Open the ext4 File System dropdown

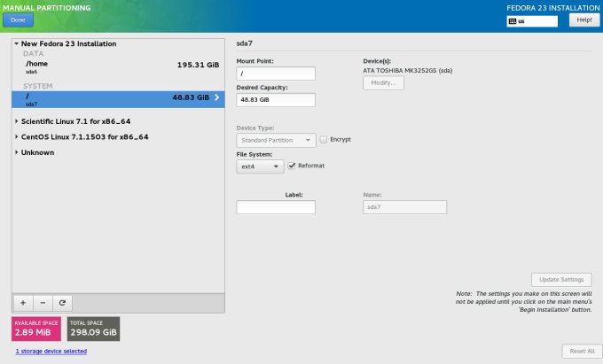(260, 167)
